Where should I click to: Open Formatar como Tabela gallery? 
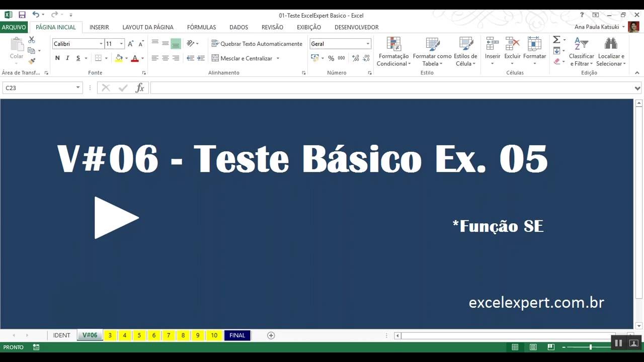[432, 52]
